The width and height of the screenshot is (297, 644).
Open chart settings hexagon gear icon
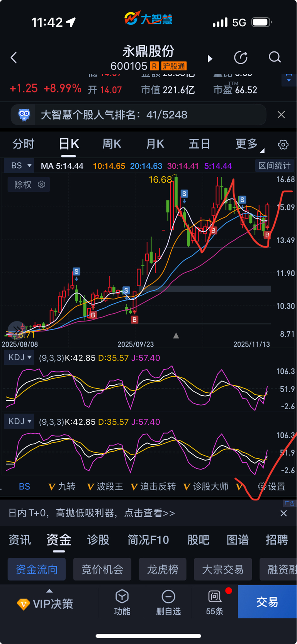(x=283, y=145)
